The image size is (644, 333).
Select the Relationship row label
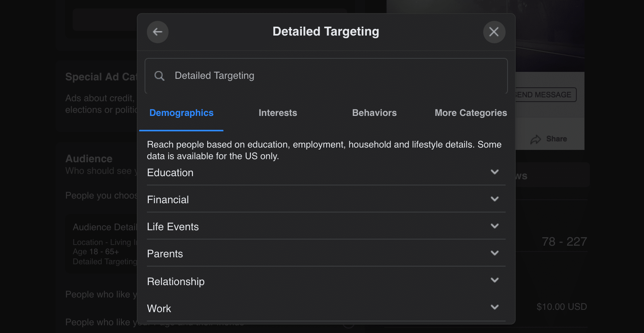(175, 282)
